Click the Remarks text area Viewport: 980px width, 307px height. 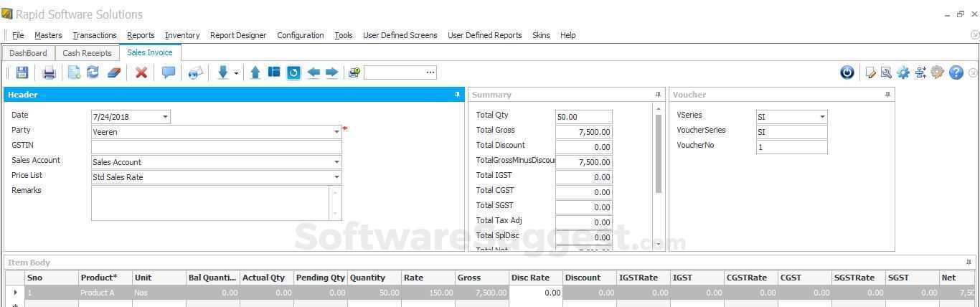point(210,203)
